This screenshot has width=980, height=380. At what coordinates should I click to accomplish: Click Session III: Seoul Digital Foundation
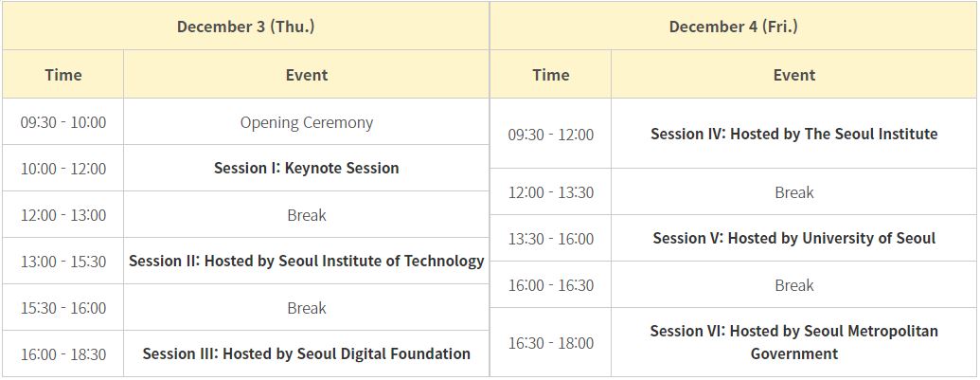(306, 353)
